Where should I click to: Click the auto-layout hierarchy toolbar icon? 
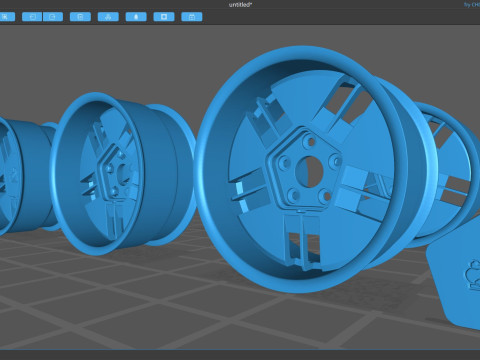click(108, 17)
